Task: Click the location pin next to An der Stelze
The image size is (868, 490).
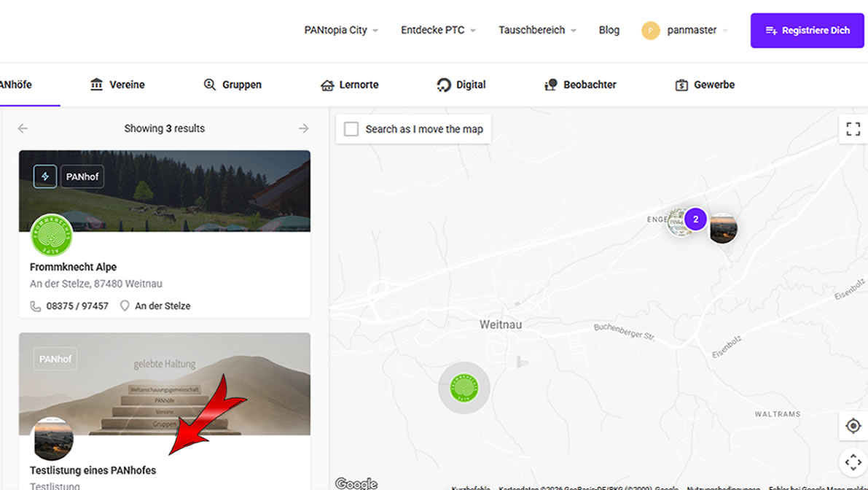Action: point(125,306)
